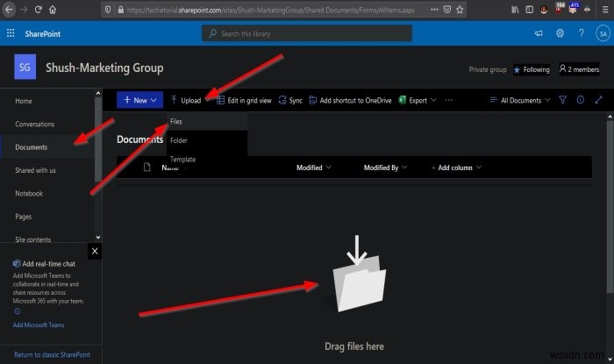Open Conversations in left navigation
This screenshot has width=614, height=364.
coord(35,124)
